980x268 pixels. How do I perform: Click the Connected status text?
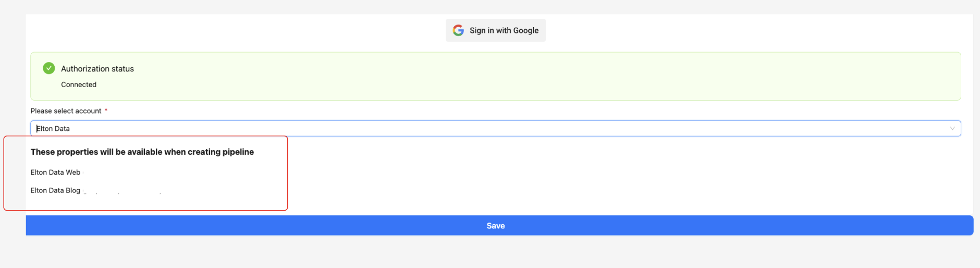click(79, 84)
